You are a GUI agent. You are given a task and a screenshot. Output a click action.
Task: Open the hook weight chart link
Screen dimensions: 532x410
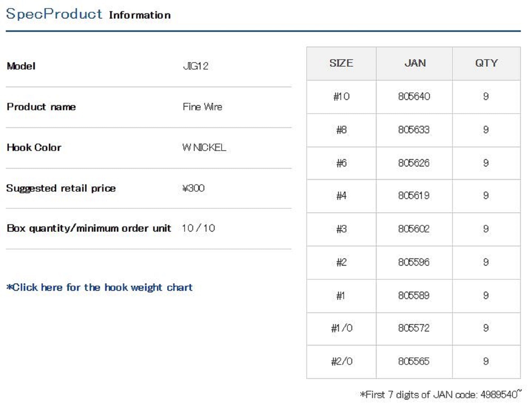tap(99, 287)
